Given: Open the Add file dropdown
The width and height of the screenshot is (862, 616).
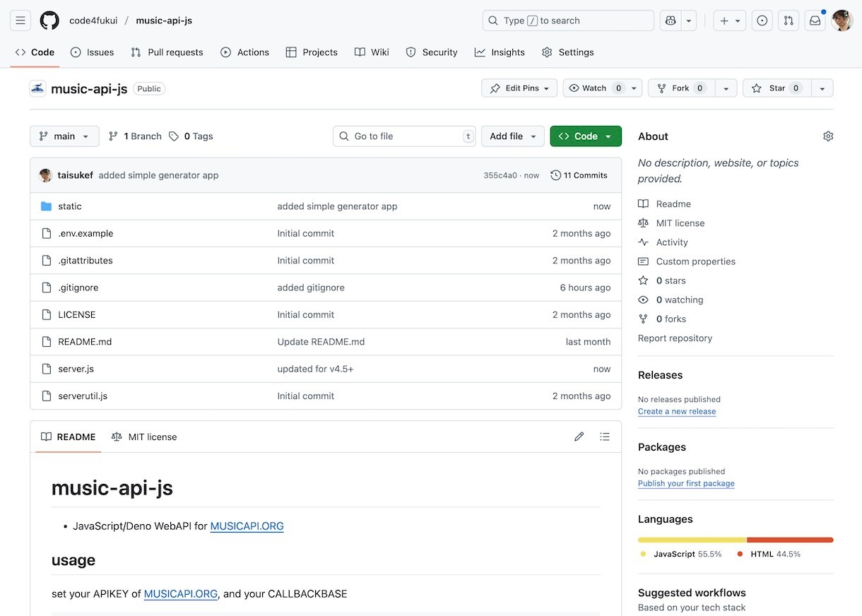Looking at the screenshot, I should [x=513, y=136].
